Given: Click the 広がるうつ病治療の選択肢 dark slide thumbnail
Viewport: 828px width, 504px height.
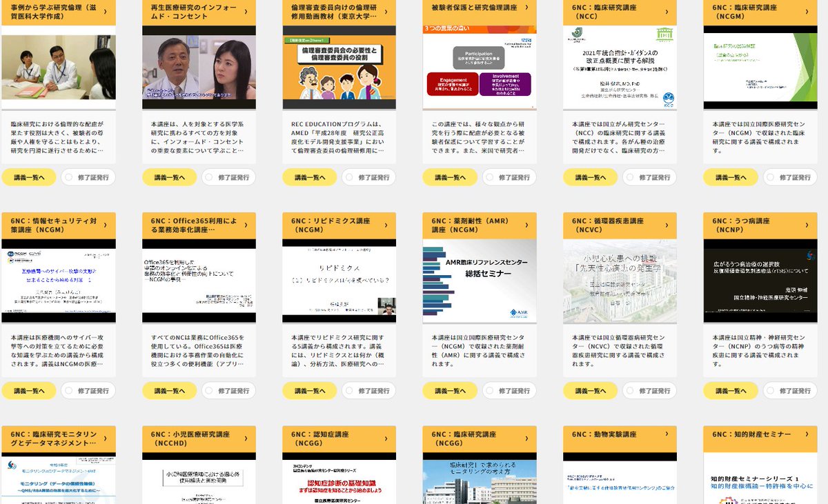Looking at the screenshot, I should click(760, 282).
